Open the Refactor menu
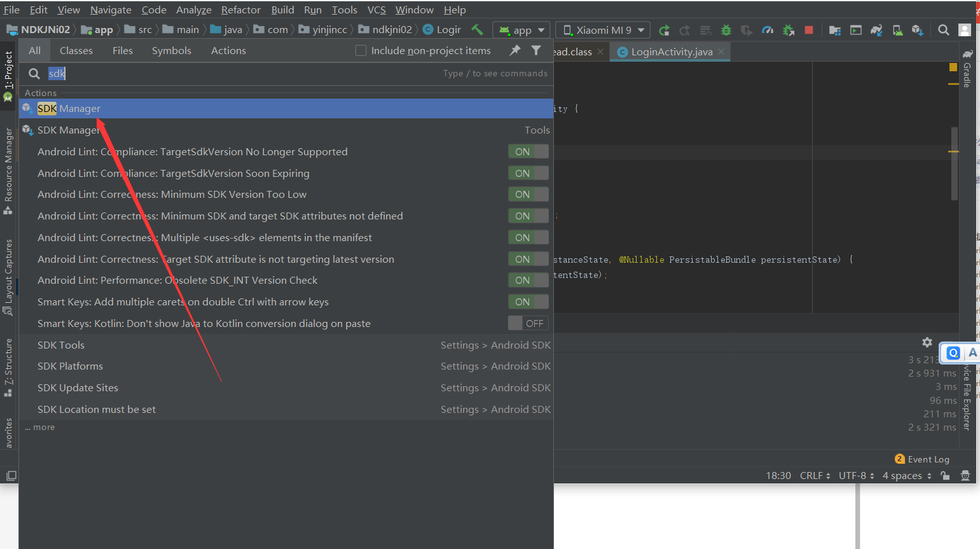Viewport: 980px width, 549px height. 241,10
